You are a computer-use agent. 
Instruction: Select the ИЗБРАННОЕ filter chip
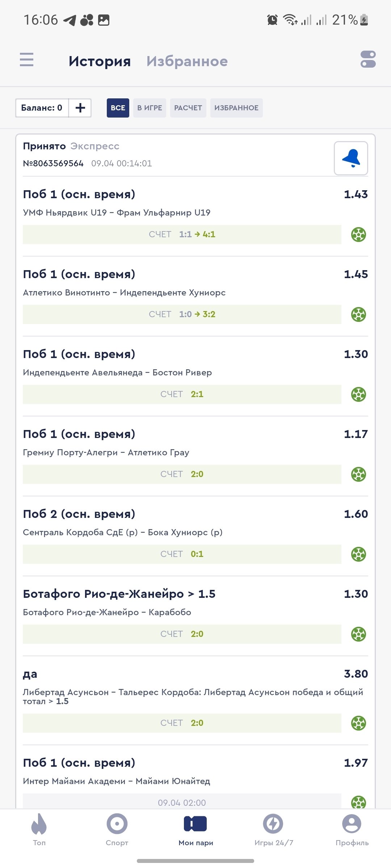pos(236,108)
